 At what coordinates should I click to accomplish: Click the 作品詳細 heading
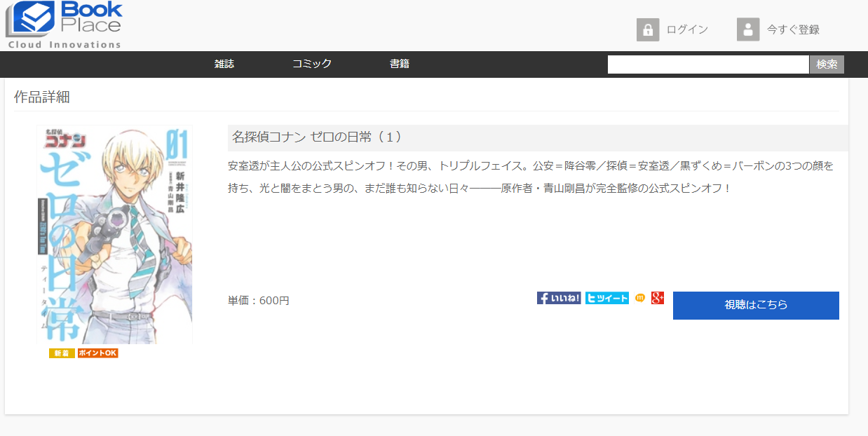[x=42, y=97]
